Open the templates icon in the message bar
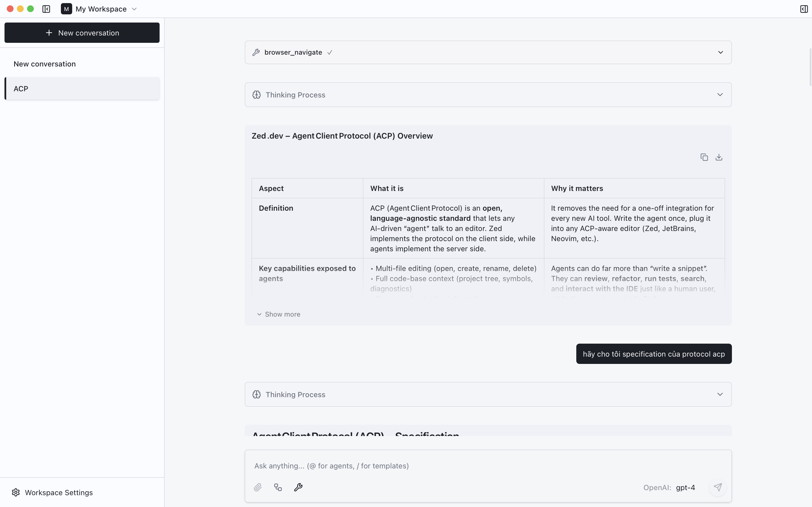This screenshot has height=507, width=812. point(278,487)
